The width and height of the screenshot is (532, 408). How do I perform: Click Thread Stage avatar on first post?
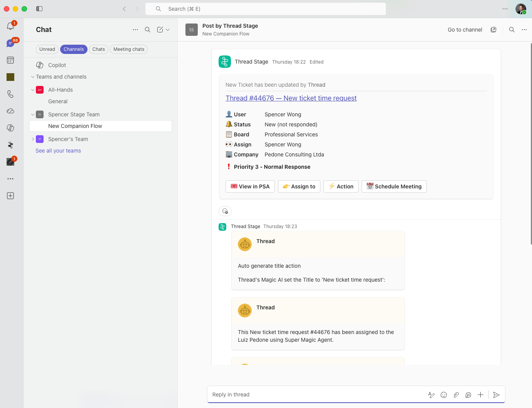click(x=225, y=62)
